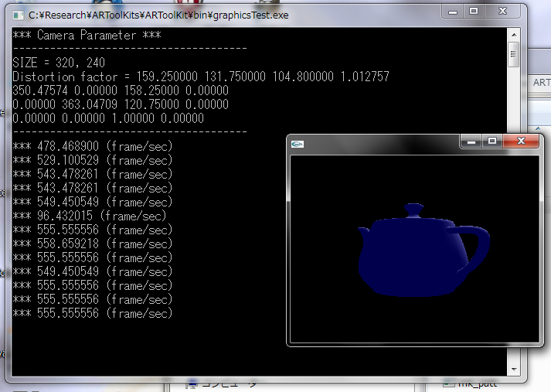551x392 pixels.
Task: Click the console scrollbar up arrow
Action: click(514, 35)
